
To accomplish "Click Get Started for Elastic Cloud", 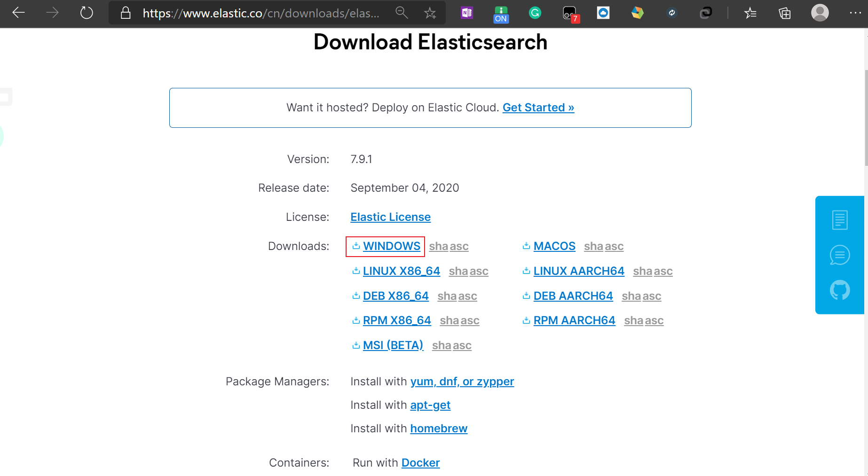I will (538, 108).
